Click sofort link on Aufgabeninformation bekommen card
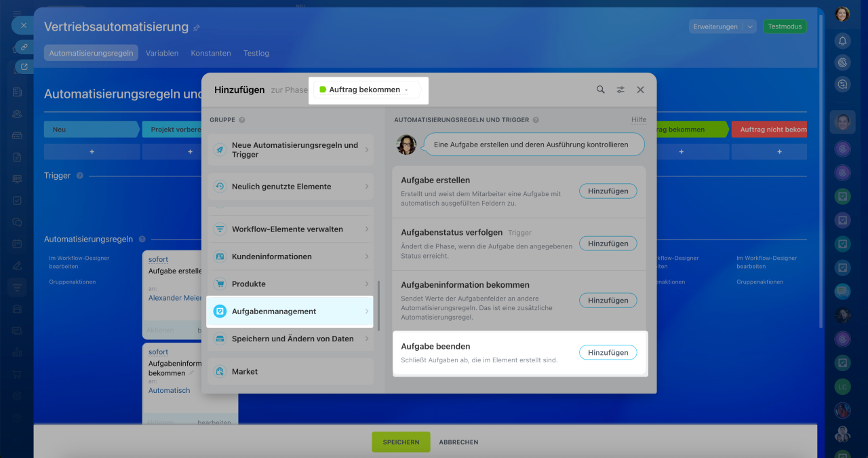The height and width of the screenshot is (458, 868). click(x=158, y=352)
